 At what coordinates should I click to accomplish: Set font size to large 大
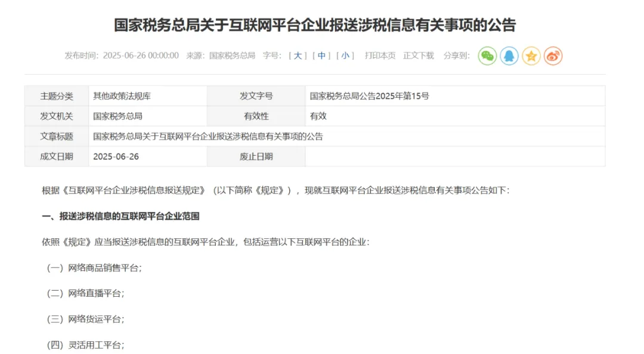[298, 56]
